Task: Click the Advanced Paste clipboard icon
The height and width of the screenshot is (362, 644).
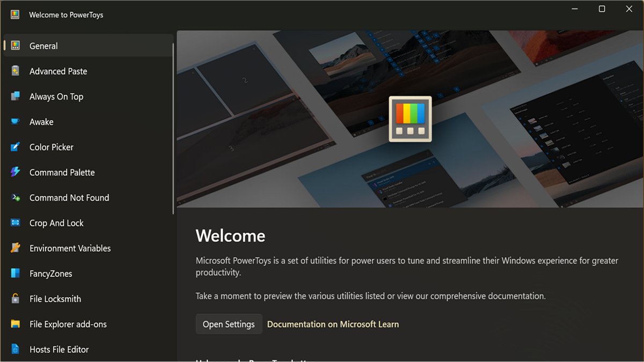Action: pos(16,71)
